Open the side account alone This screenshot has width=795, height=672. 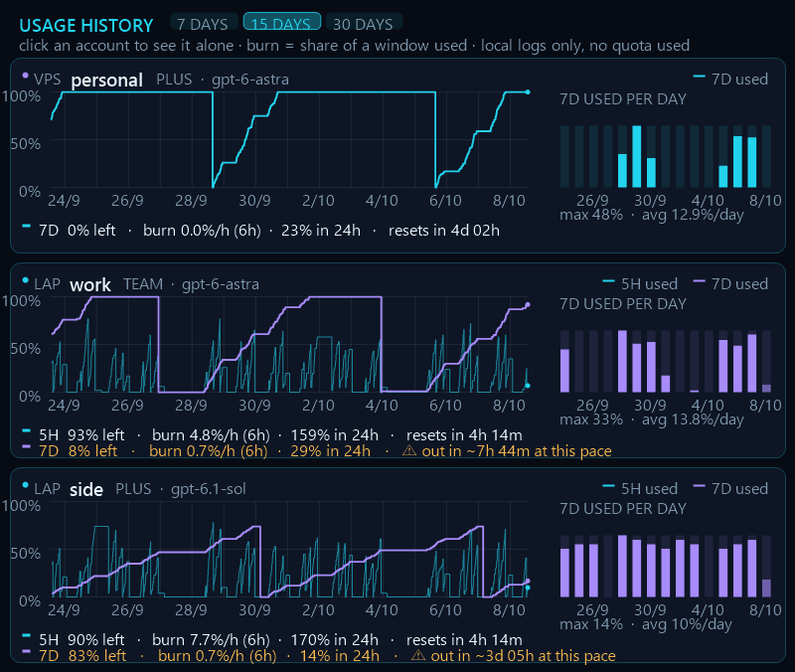[x=86, y=489]
